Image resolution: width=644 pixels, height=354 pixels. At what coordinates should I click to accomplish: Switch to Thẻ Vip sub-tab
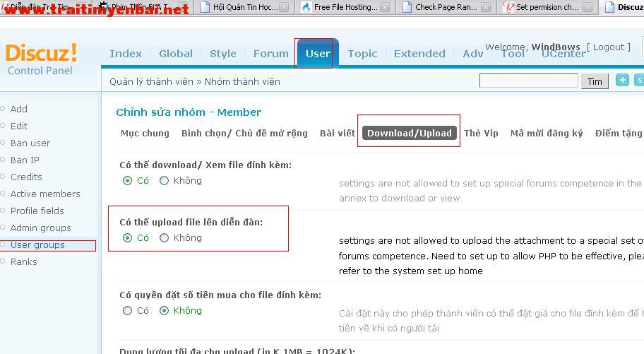(x=481, y=134)
